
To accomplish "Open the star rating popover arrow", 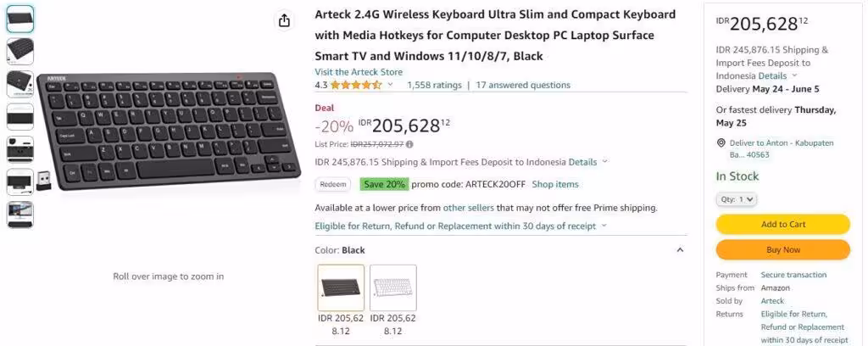I will [x=390, y=85].
